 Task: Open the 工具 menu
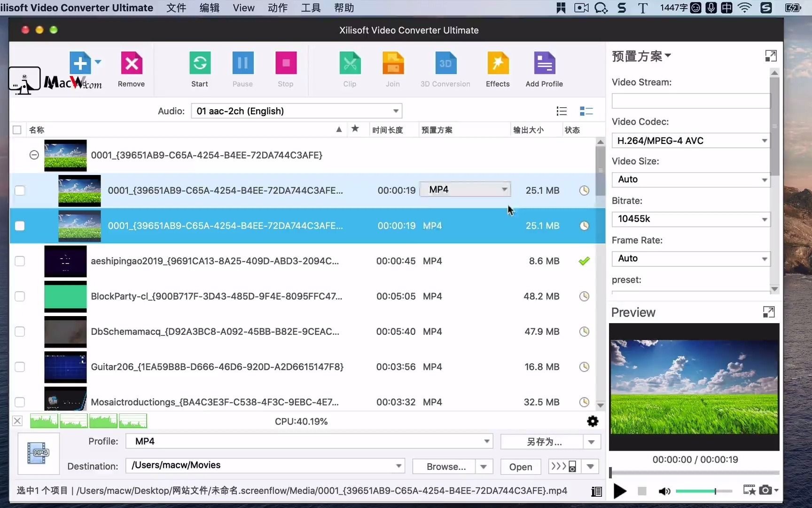click(x=311, y=8)
